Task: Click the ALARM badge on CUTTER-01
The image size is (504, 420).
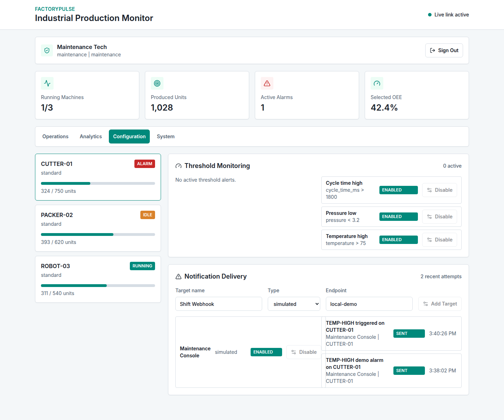Action: (x=145, y=164)
